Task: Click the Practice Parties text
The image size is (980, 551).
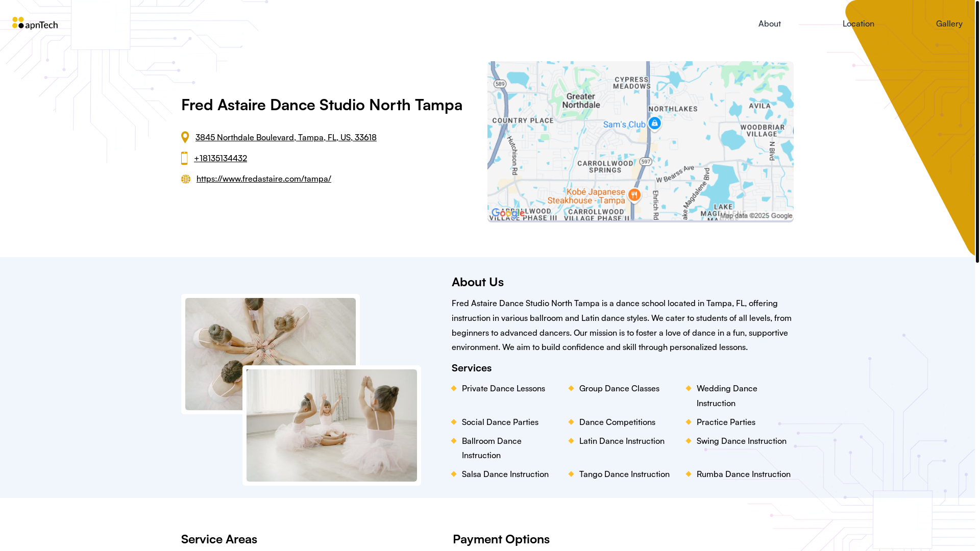Action: [x=725, y=422]
